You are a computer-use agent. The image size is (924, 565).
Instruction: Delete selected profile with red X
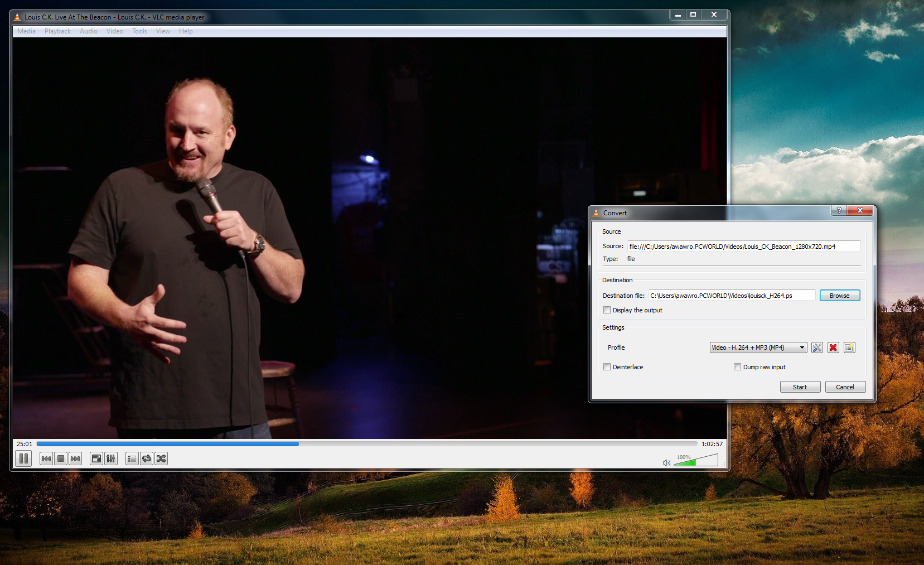(833, 347)
